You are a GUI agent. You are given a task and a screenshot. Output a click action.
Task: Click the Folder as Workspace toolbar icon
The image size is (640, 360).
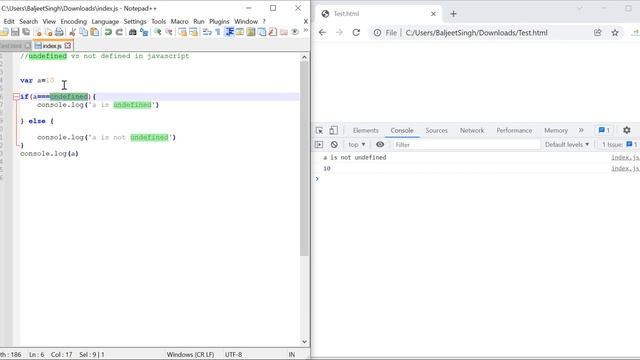coord(284,32)
